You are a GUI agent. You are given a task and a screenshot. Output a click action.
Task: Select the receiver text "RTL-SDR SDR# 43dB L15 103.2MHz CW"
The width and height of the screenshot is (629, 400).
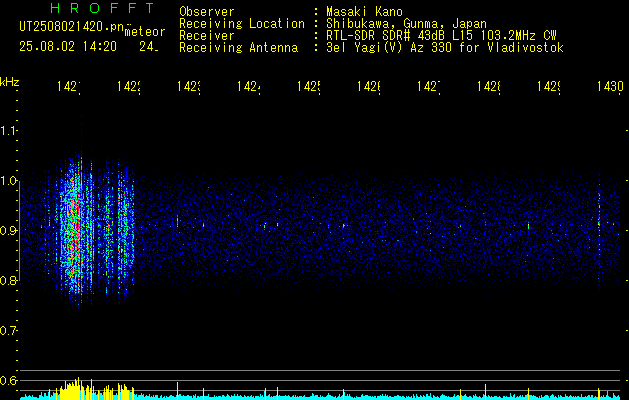click(441, 36)
